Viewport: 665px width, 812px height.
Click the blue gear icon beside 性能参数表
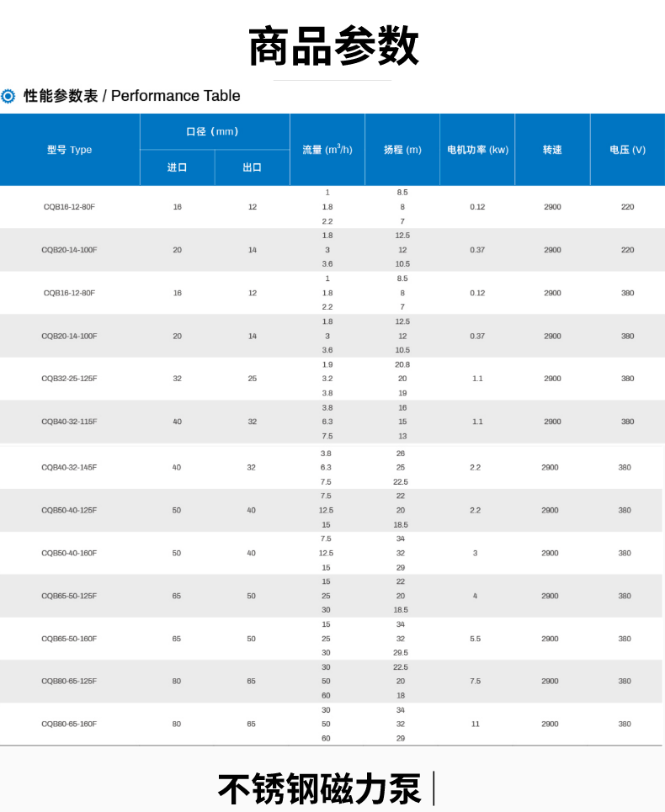8,96
